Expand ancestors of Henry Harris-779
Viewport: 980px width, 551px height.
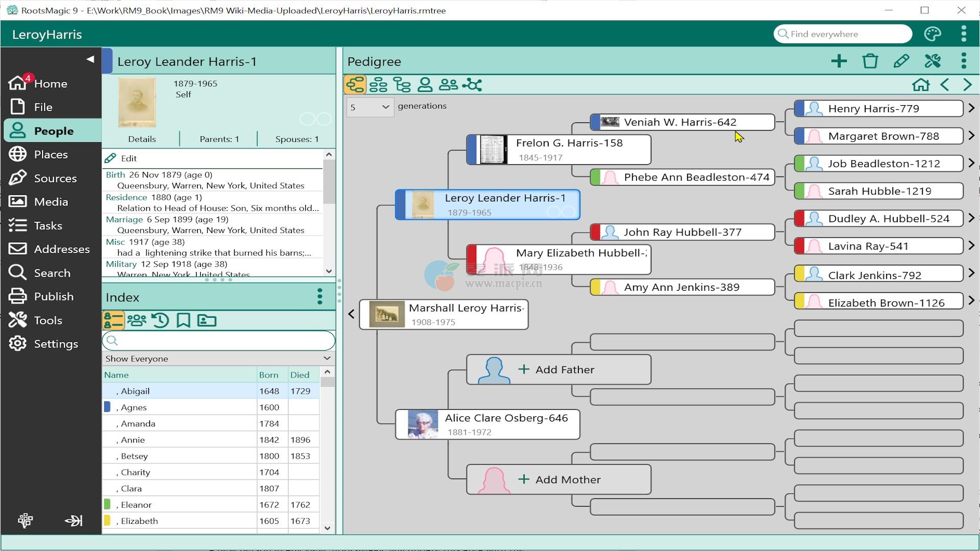pyautogui.click(x=971, y=108)
